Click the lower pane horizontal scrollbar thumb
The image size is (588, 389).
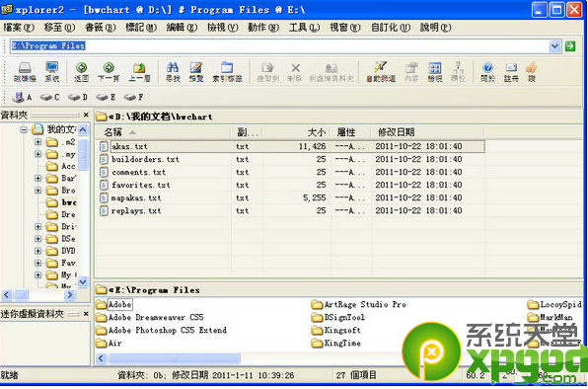tap(175, 358)
